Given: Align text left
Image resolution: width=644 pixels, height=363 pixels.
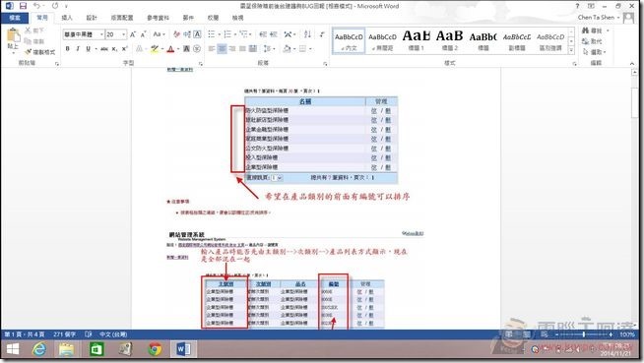Looking at the screenshot, I should point(212,49).
